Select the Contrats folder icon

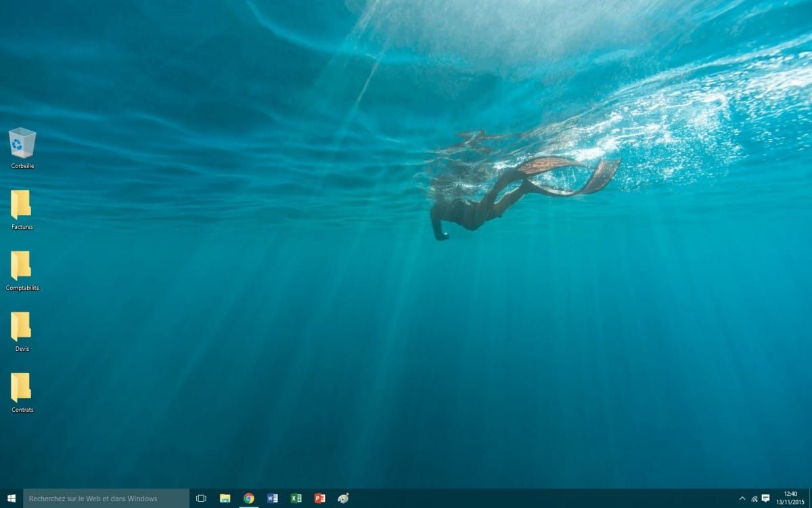coord(21,387)
